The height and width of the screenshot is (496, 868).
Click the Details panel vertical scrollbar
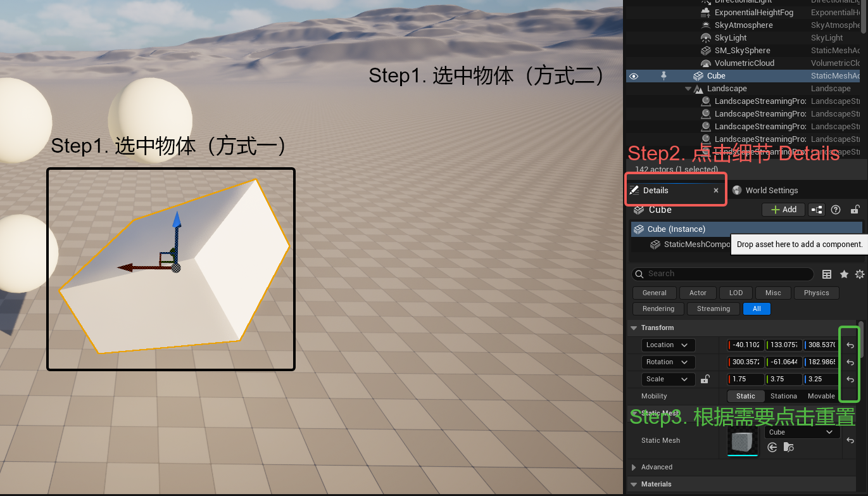(x=861, y=340)
